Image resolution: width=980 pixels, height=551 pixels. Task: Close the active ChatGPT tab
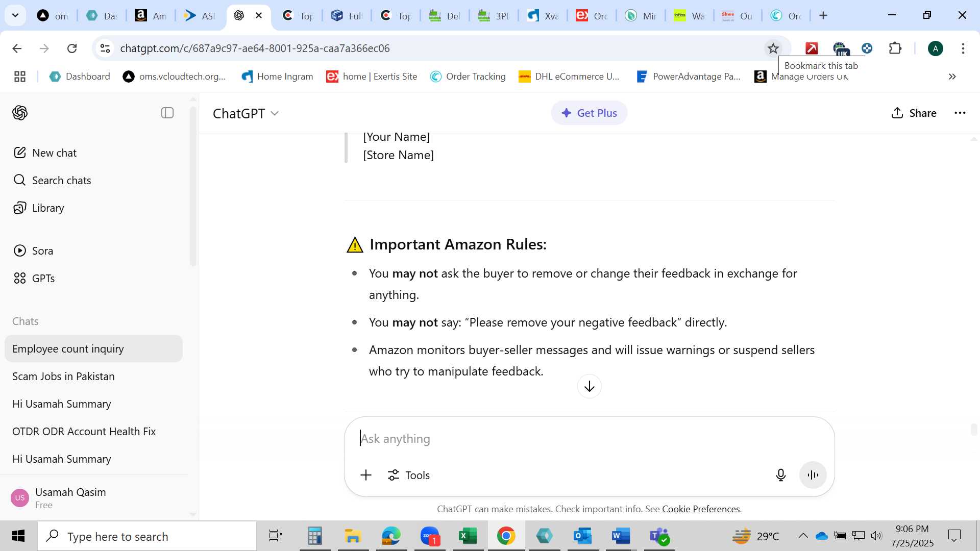(x=259, y=15)
